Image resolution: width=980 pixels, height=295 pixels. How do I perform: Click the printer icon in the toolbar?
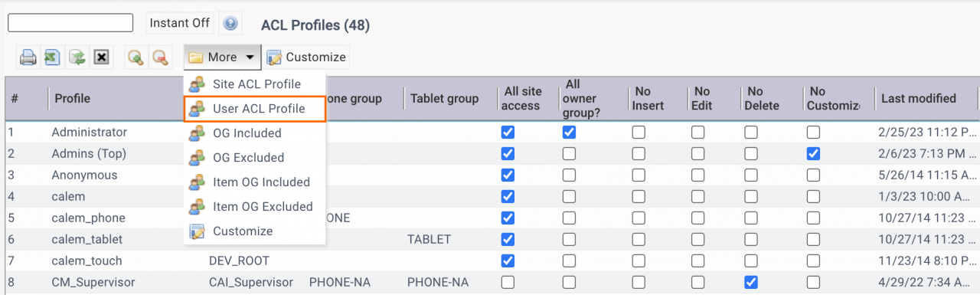tap(28, 57)
